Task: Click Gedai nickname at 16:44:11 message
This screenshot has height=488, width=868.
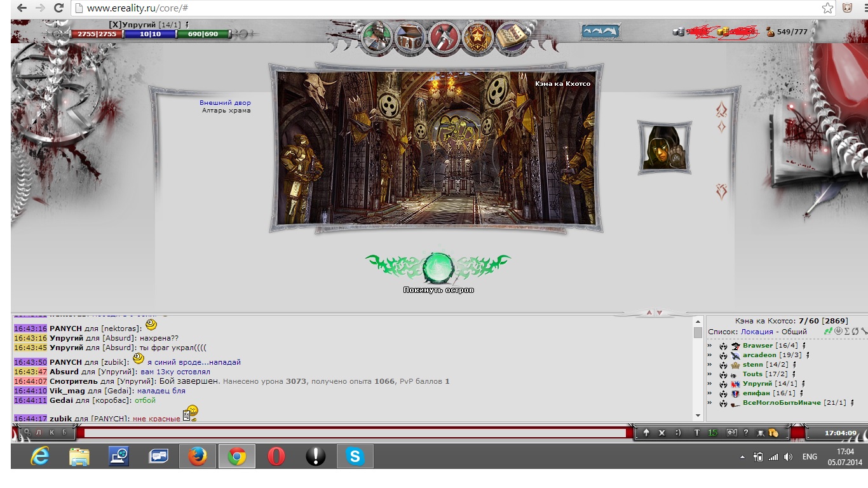Action: (x=61, y=400)
